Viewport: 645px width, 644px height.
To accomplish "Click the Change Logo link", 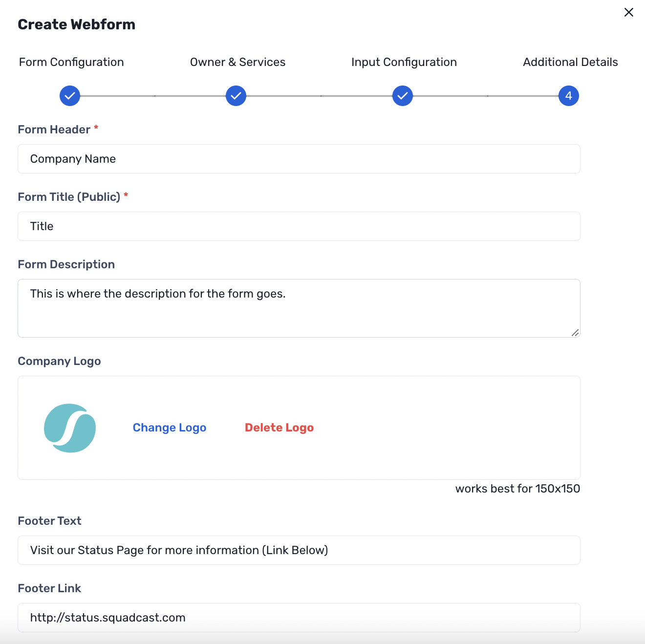I will click(169, 428).
